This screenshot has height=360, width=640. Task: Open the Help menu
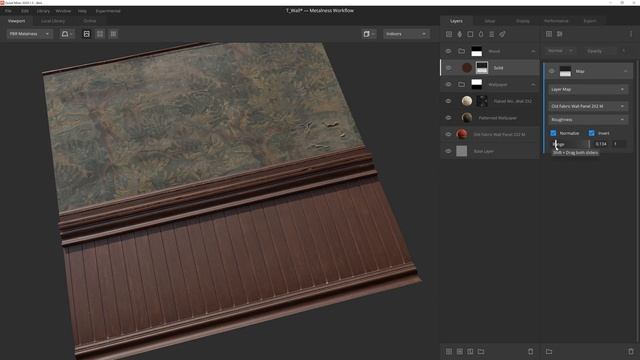82,11
